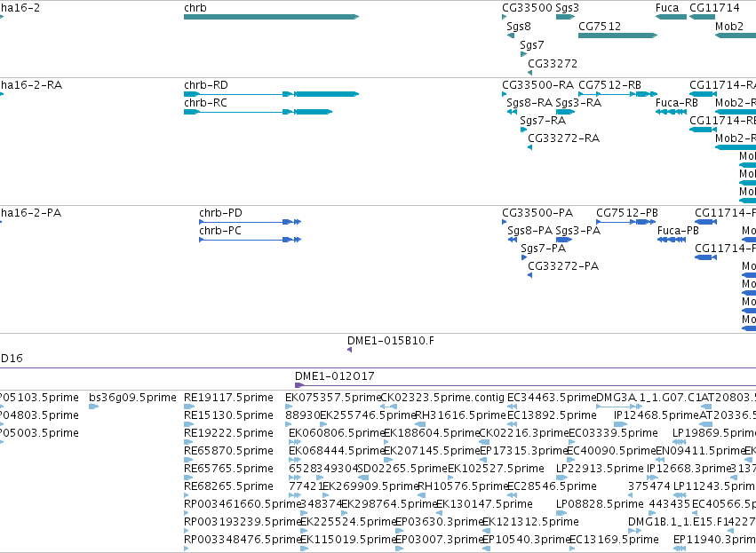Select the RE15130.5prime EST label
Viewport: 756px width, 553px height.
tap(228, 415)
